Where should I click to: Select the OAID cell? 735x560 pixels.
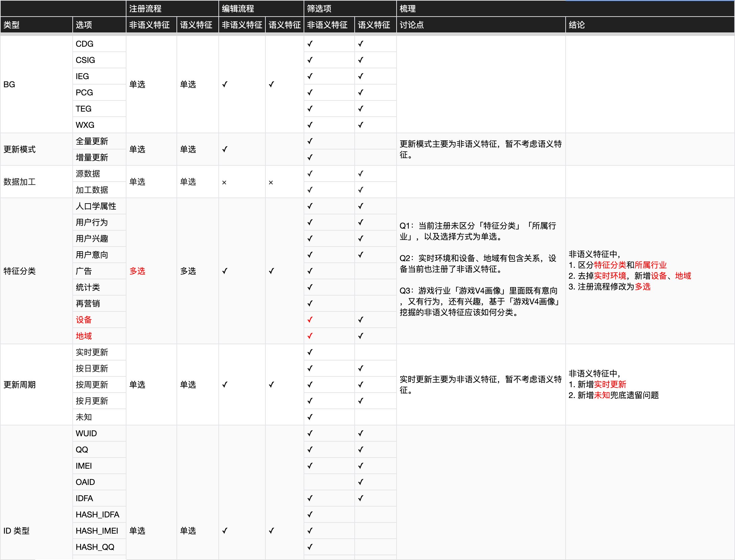point(99,482)
